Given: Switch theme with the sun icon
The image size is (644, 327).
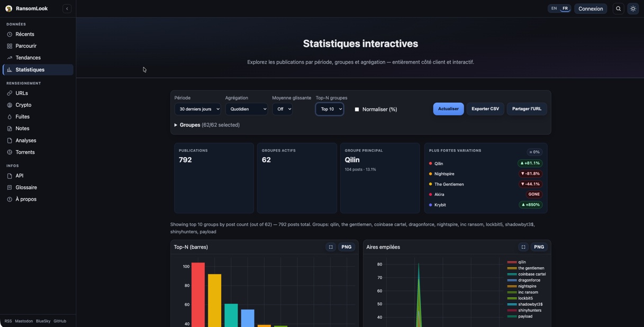Looking at the screenshot, I should pos(633,8).
